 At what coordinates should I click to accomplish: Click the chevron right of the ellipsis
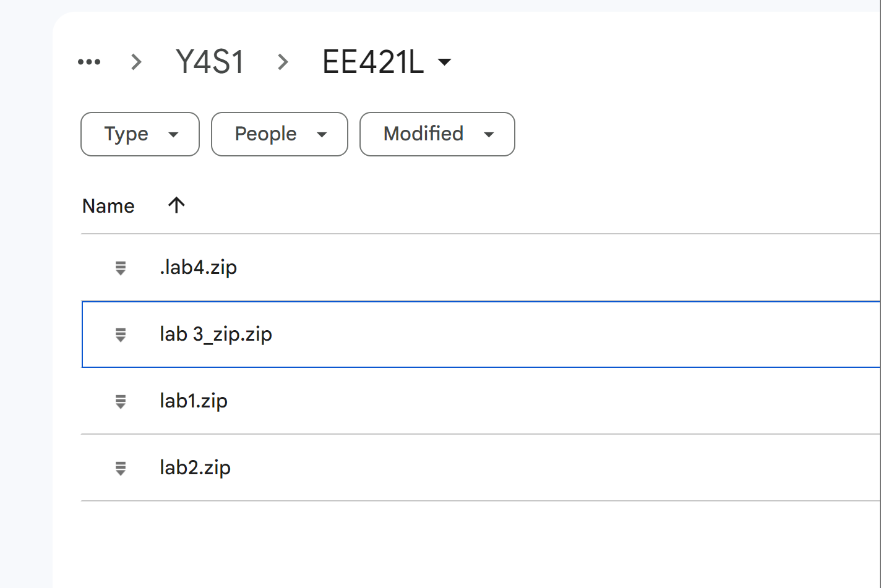click(x=136, y=62)
